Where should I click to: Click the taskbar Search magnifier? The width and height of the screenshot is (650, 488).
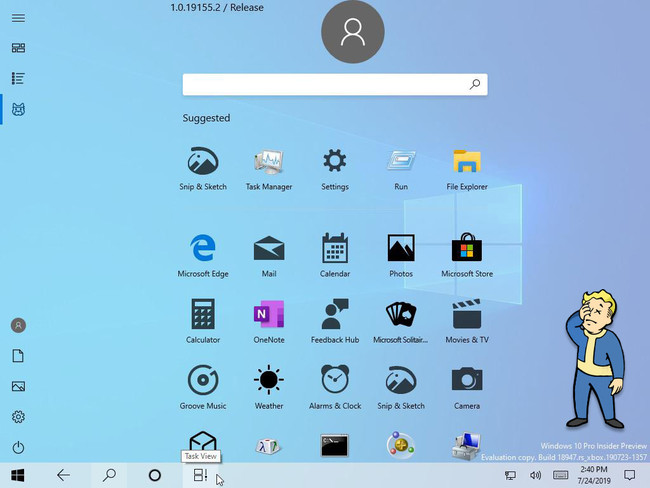pos(109,475)
